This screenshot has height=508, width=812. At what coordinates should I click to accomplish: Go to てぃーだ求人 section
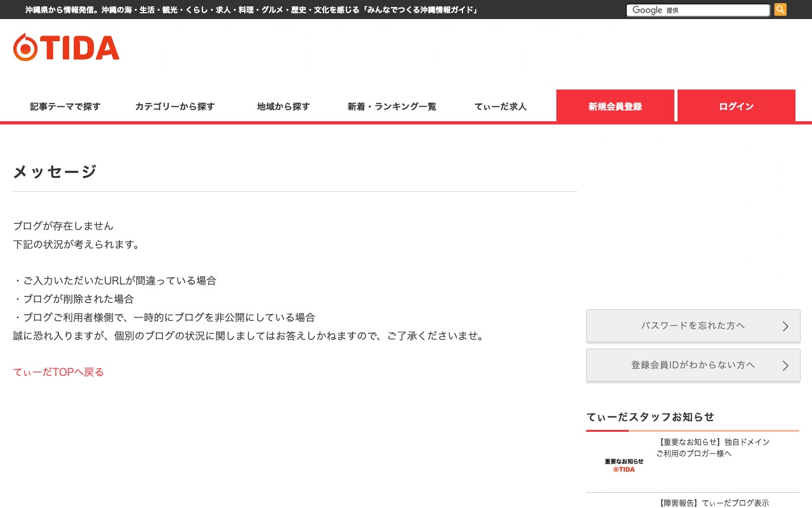[501, 107]
